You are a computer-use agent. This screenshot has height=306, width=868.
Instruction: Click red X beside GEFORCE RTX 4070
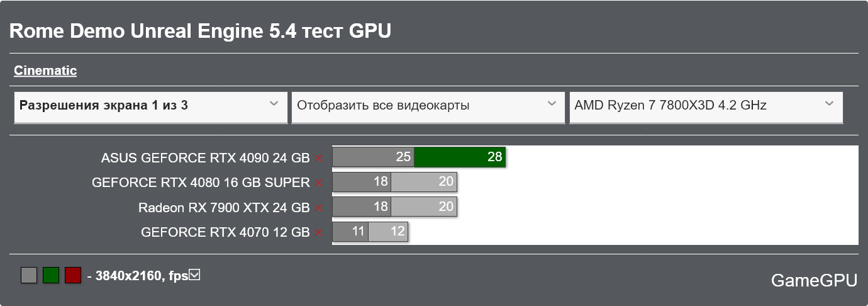[319, 232]
